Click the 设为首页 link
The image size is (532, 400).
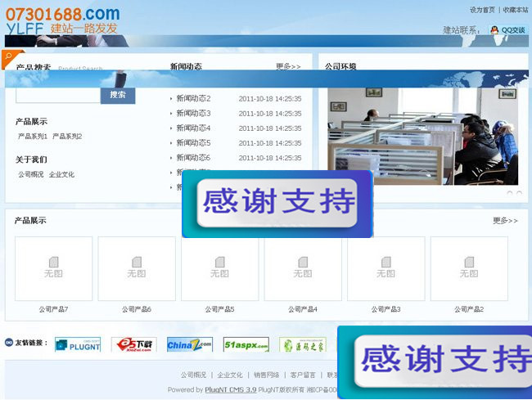[482, 10]
